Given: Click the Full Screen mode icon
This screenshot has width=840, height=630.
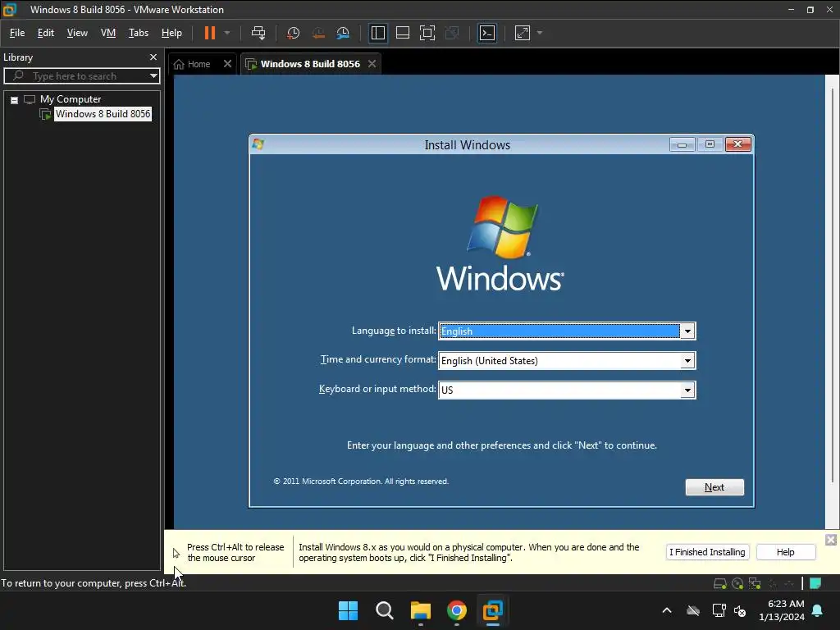Looking at the screenshot, I should tap(427, 33).
